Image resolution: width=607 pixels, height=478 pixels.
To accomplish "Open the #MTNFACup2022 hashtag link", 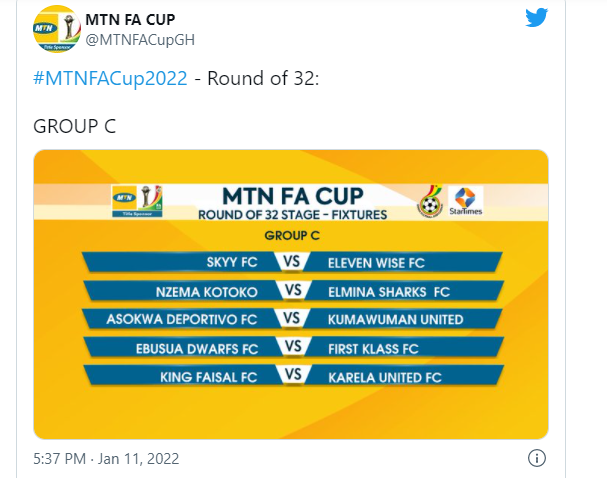I will (x=110, y=79).
